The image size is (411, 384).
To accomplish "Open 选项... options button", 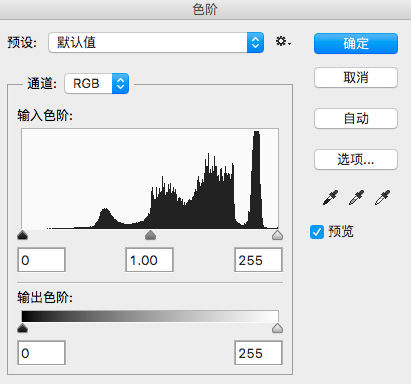I will coord(356,160).
